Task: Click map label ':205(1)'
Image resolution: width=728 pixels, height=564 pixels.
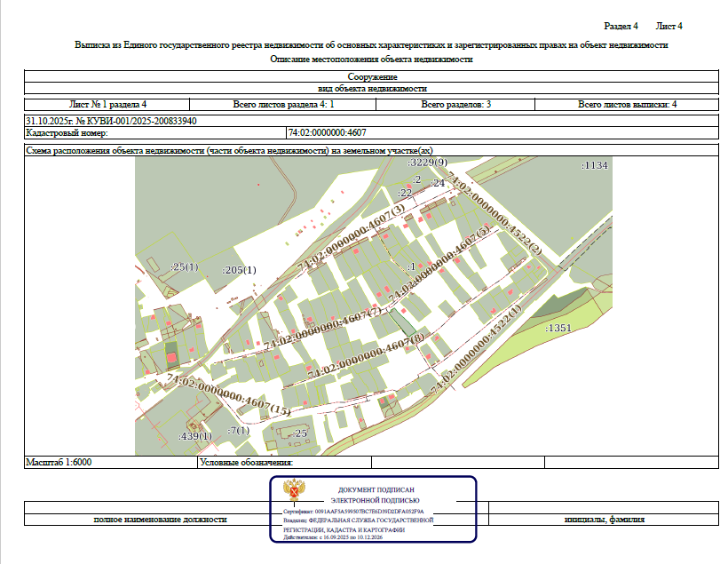Action: tap(239, 270)
